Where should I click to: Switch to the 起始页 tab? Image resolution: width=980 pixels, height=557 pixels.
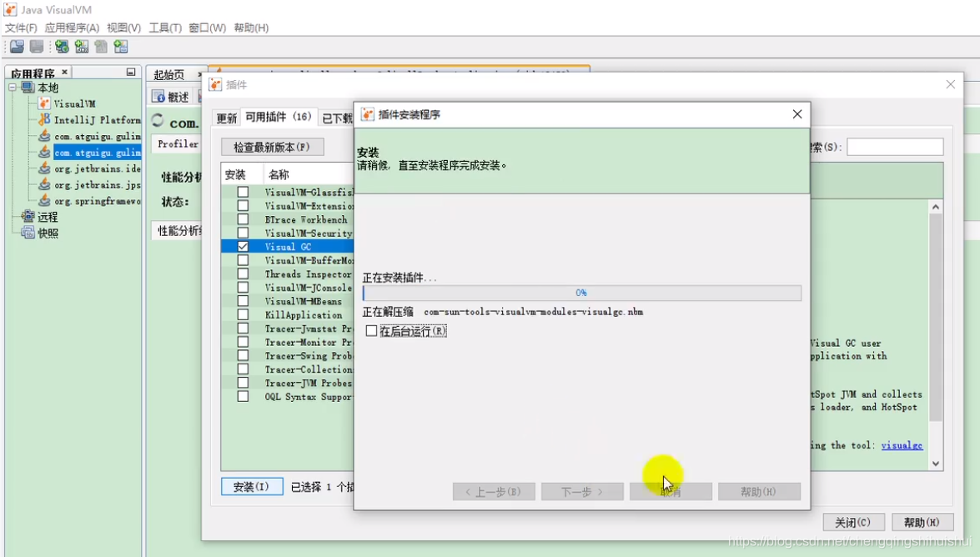(169, 74)
